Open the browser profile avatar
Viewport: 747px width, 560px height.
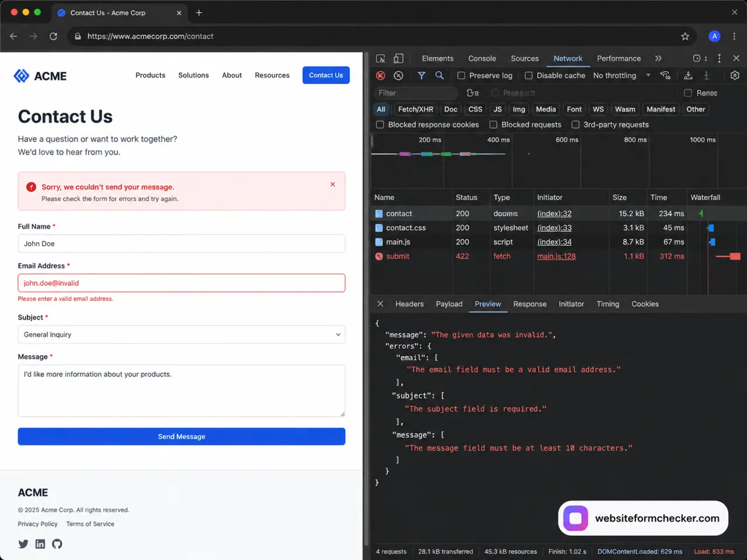click(x=714, y=36)
